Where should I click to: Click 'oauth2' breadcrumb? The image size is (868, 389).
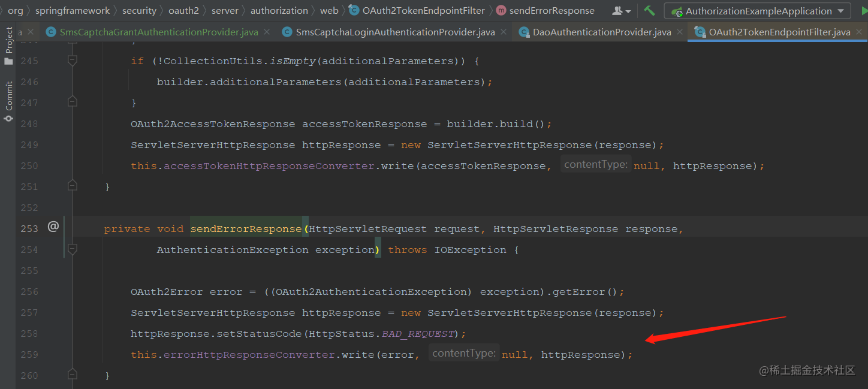tap(183, 11)
